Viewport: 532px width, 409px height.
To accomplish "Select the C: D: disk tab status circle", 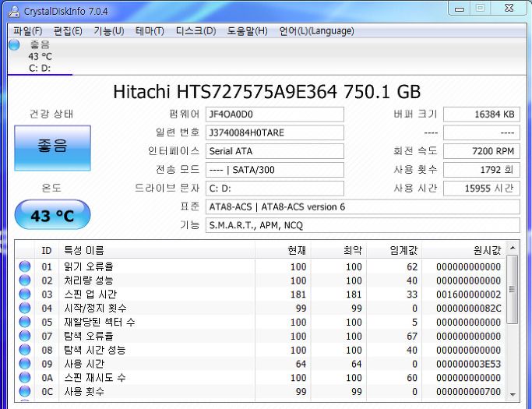I will click(x=15, y=45).
